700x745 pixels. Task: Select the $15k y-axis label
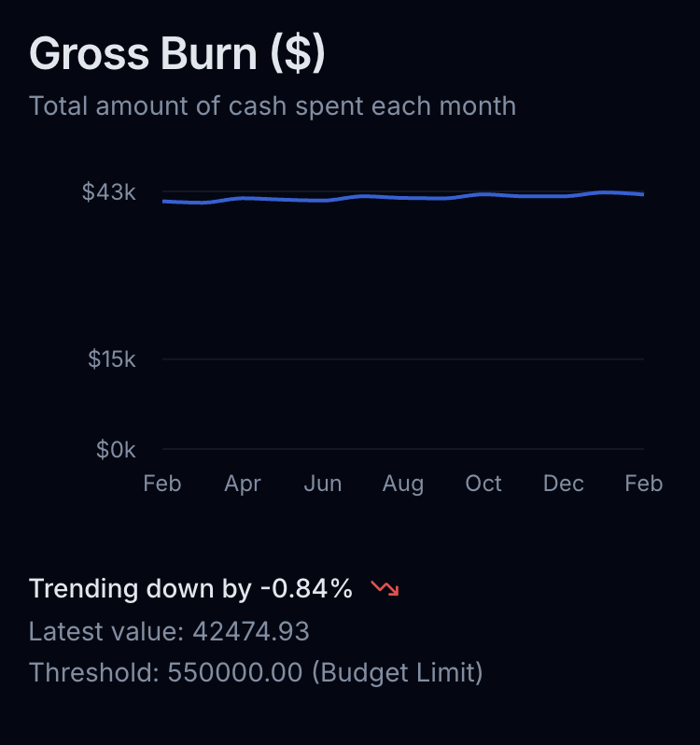112,358
